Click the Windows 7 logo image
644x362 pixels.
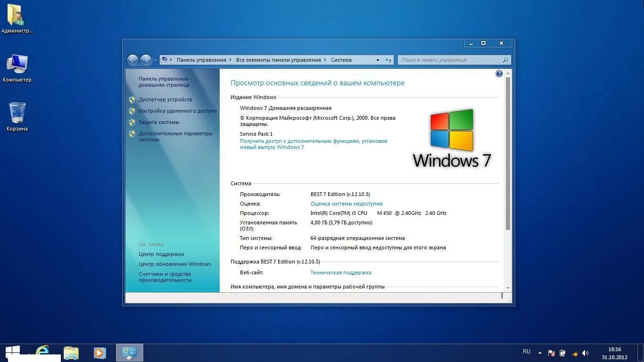tap(452, 139)
